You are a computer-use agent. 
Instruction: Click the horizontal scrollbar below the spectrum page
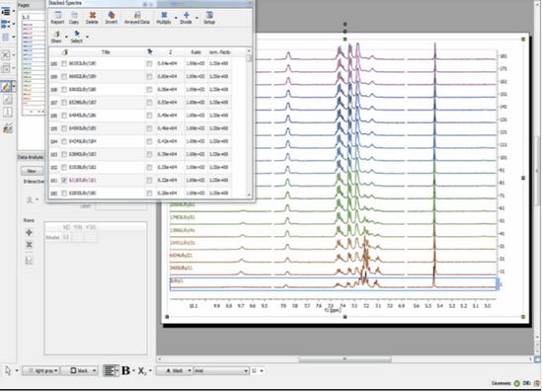pyautogui.click(x=345, y=359)
